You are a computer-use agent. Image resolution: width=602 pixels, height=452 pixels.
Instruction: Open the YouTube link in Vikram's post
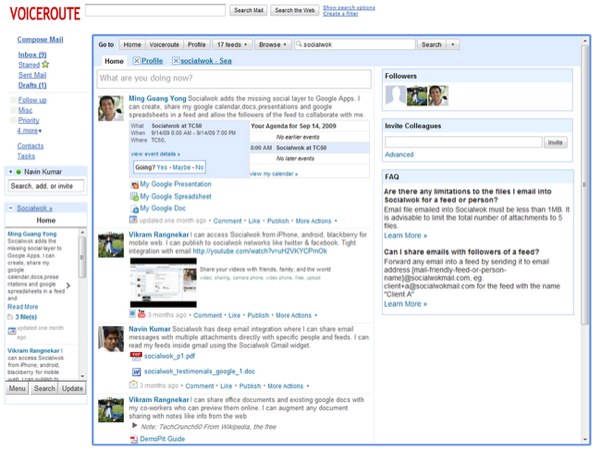(260, 251)
